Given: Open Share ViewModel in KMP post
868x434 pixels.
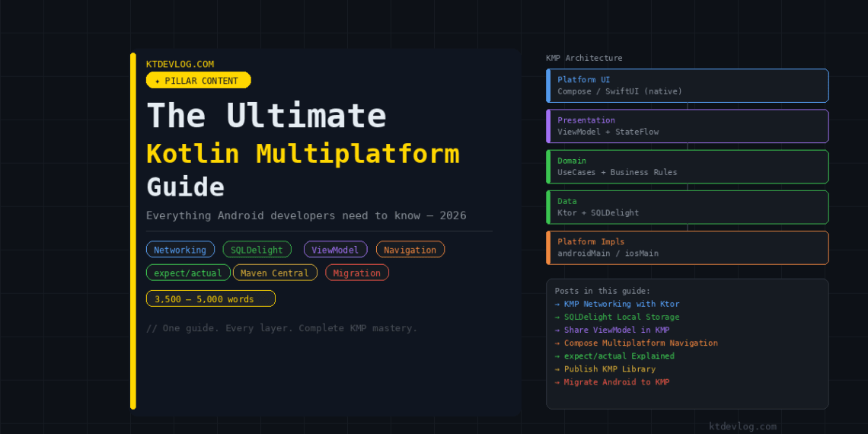Looking at the screenshot, I should coord(611,330).
